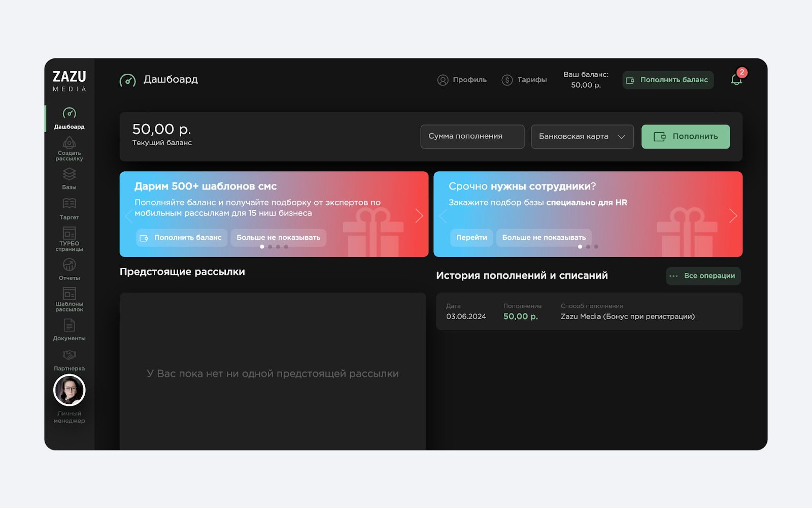This screenshot has width=812, height=508.
Task: Open Отчеты reports icon
Action: pyautogui.click(x=70, y=265)
